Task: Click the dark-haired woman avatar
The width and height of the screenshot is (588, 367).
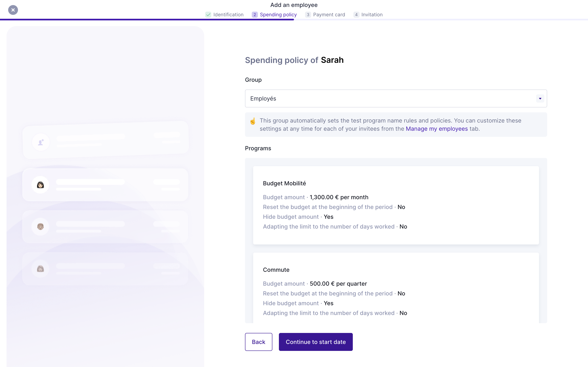Action: pos(40,185)
